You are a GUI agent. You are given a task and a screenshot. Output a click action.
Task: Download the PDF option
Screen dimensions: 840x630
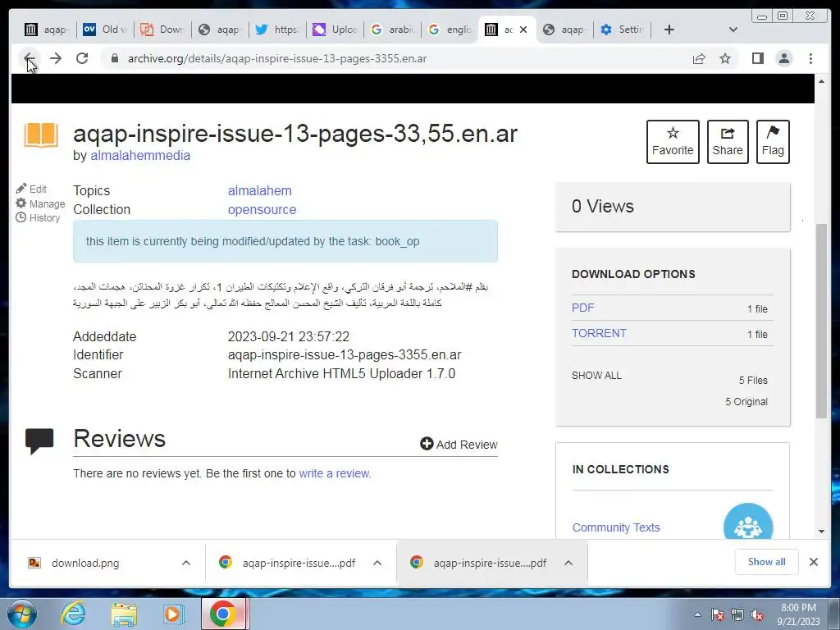583,308
